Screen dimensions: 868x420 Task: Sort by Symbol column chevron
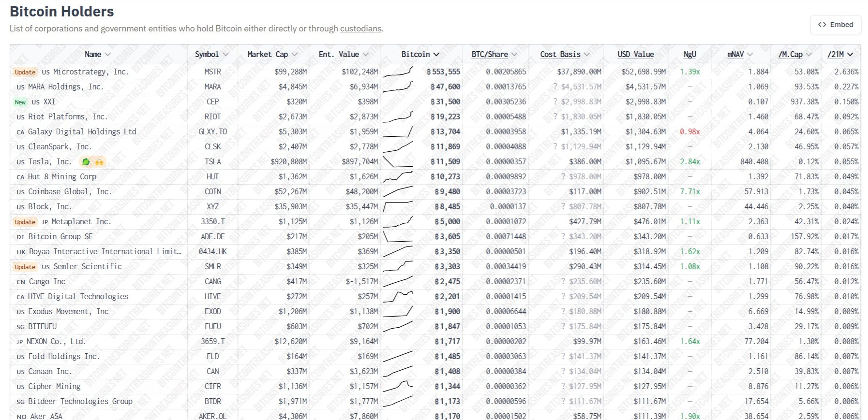click(226, 54)
